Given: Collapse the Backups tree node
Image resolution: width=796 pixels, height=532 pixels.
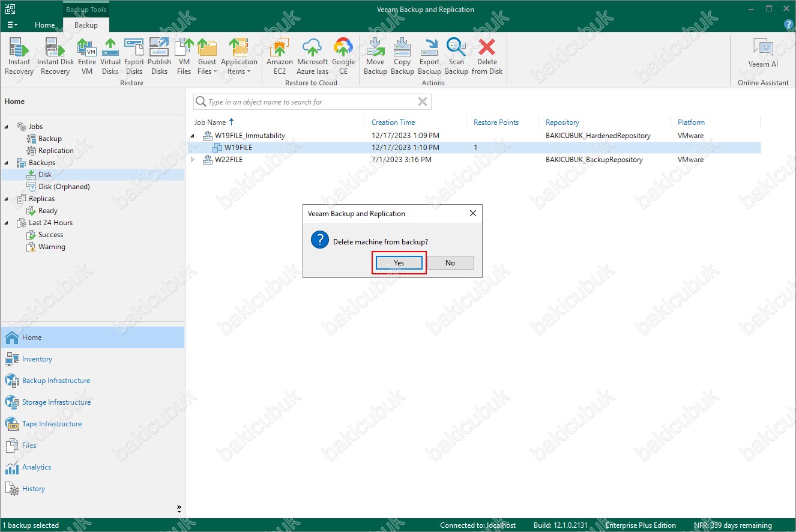Looking at the screenshot, I should pyautogui.click(x=7, y=163).
